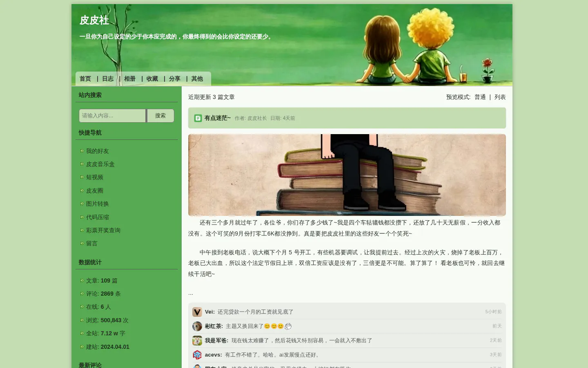Screen dimensions: 588x368
Task: Open the 相册 menu item
Action: 130,79
